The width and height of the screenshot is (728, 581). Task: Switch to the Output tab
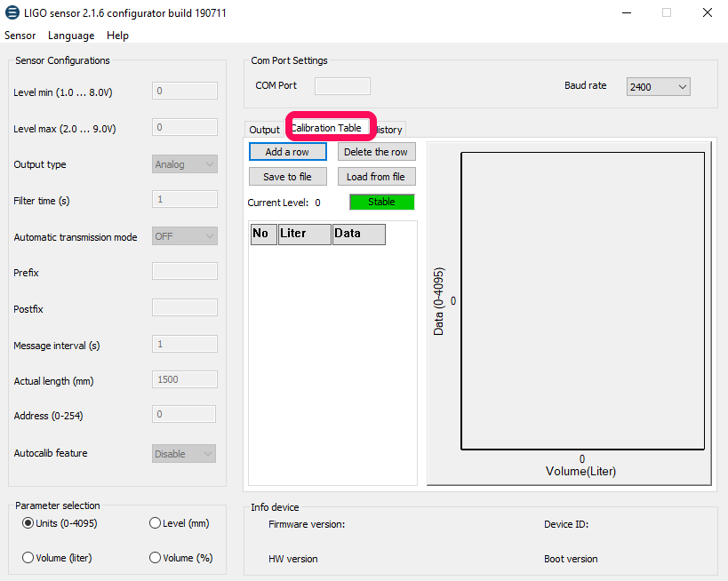[x=264, y=130]
